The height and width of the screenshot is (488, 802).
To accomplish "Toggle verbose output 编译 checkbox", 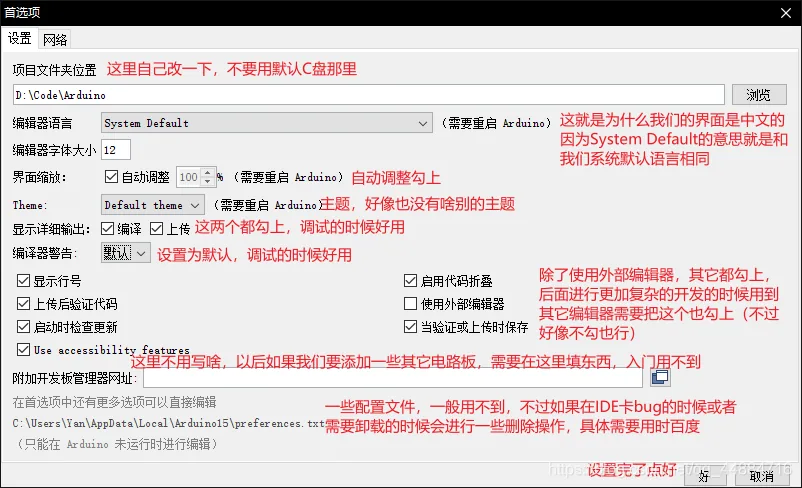I will click(107, 228).
